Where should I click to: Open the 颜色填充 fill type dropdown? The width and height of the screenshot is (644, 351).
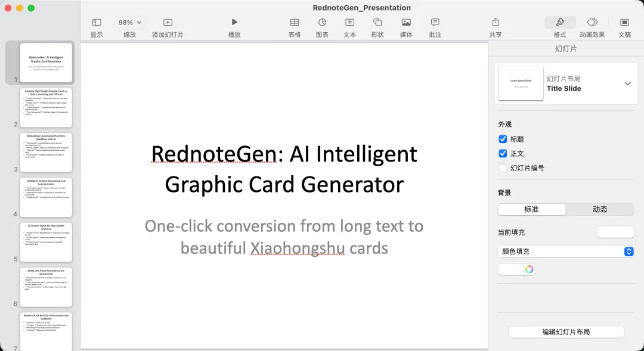pyautogui.click(x=565, y=251)
